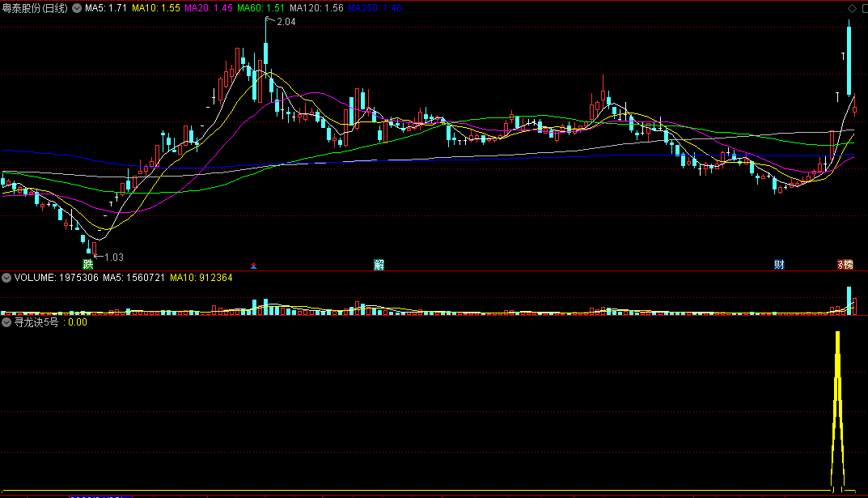Screen dimensions: 868x498
Task: Click the green 跌 event marker
Action: click(88, 264)
